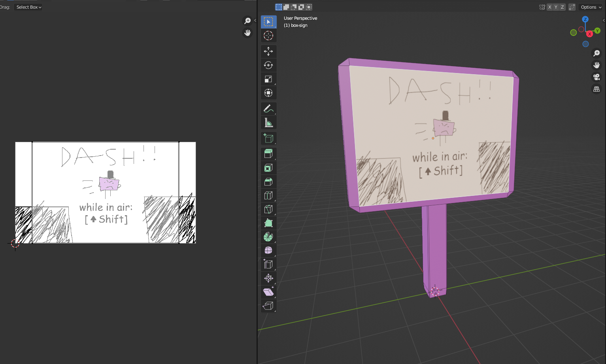
Task: Choose the Move tool
Action: click(x=268, y=51)
